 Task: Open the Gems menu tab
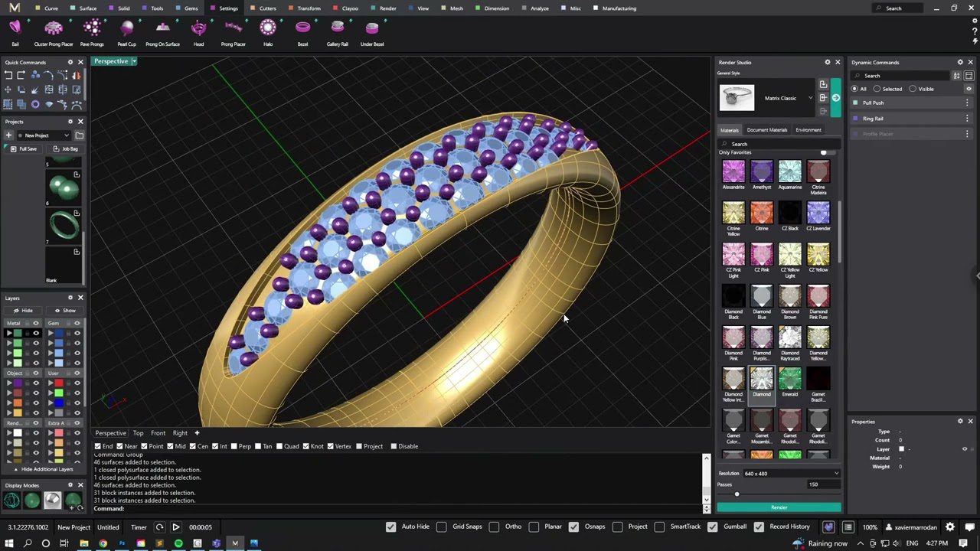[x=191, y=8]
